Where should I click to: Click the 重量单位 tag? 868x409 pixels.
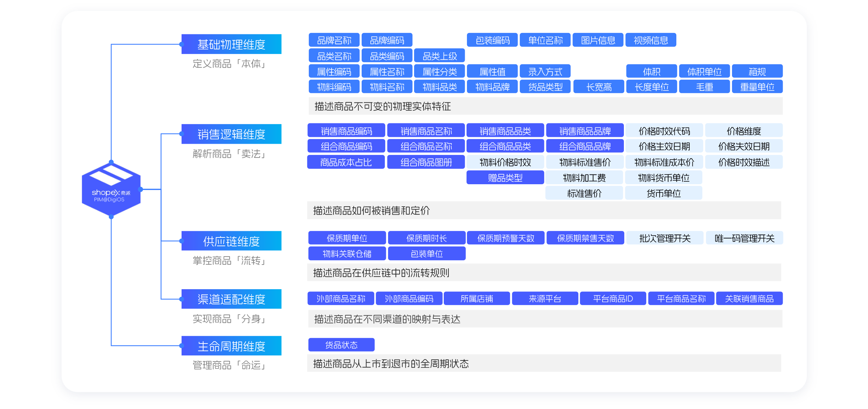point(757,87)
